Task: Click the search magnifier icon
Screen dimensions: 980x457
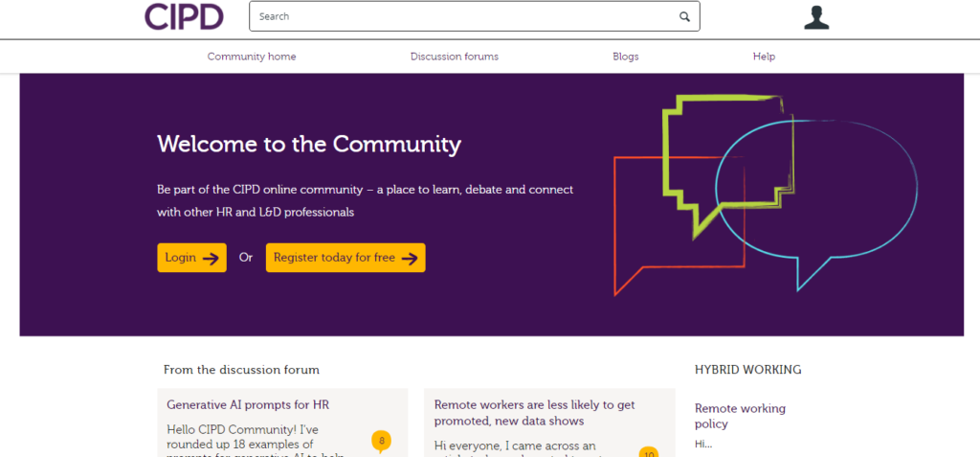Action: (x=684, y=17)
